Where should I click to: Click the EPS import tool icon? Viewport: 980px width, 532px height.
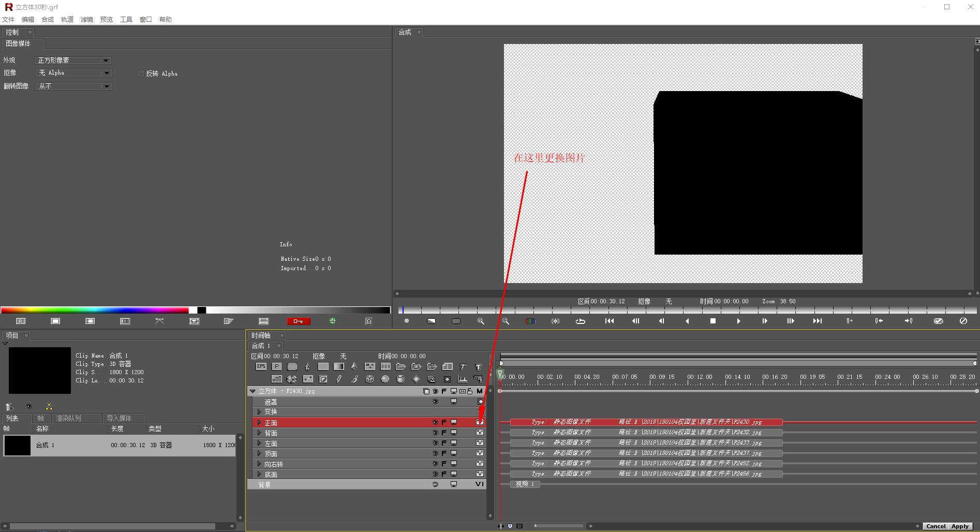[x=261, y=366]
